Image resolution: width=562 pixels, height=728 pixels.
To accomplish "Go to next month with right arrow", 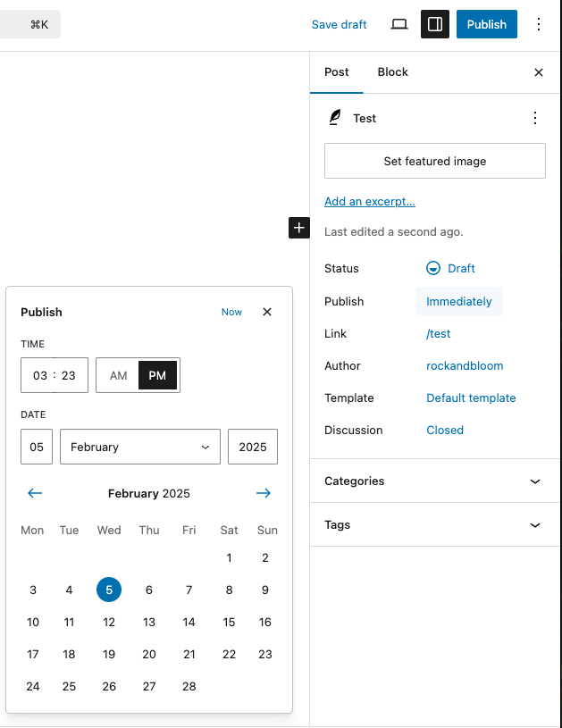I will click(264, 493).
